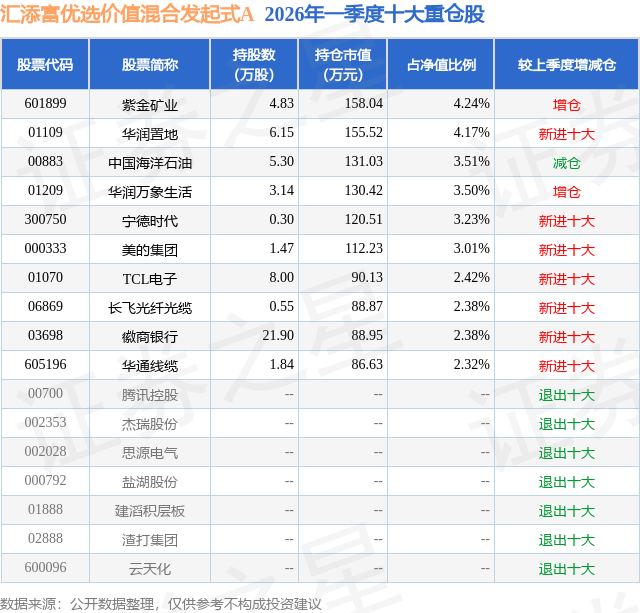Select stock name 杰瑞股份
The width and height of the screenshot is (640, 613).
tap(150, 424)
